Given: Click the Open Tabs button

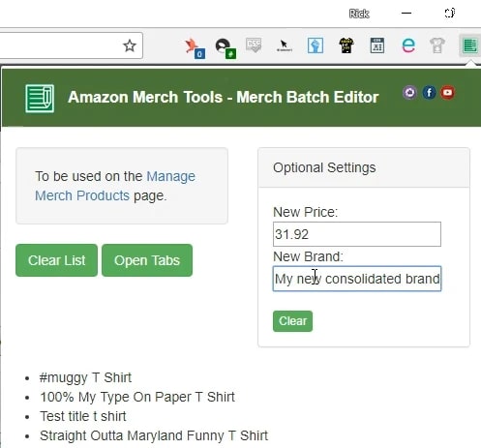Looking at the screenshot, I should point(147,260).
